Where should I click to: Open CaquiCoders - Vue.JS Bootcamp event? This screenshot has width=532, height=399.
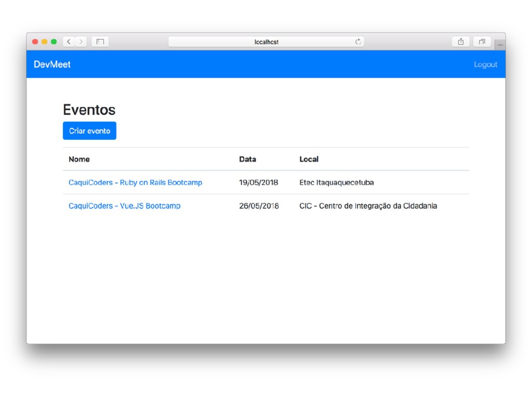click(x=125, y=206)
